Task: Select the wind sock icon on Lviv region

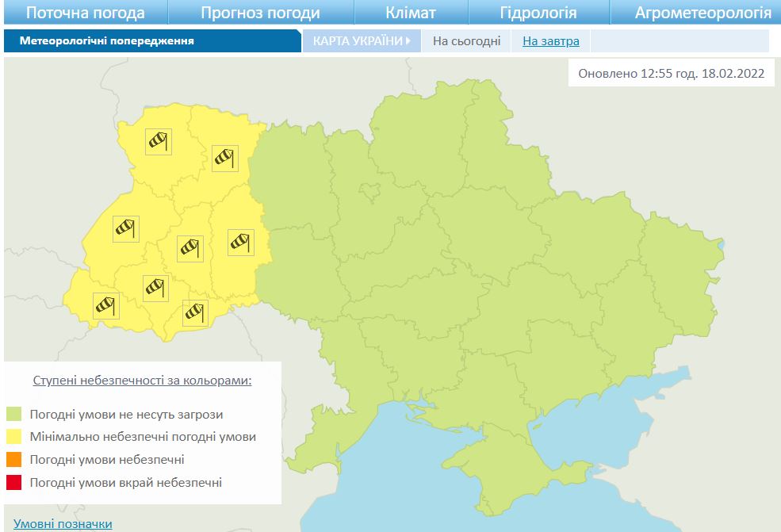Action: coord(125,228)
